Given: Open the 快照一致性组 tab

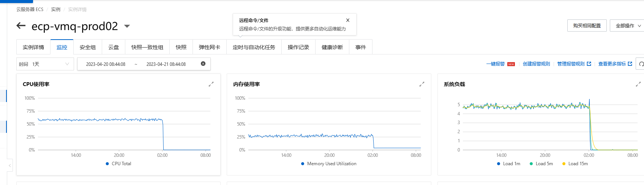Looking at the screenshot, I should pyautogui.click(x=147, y=47).
